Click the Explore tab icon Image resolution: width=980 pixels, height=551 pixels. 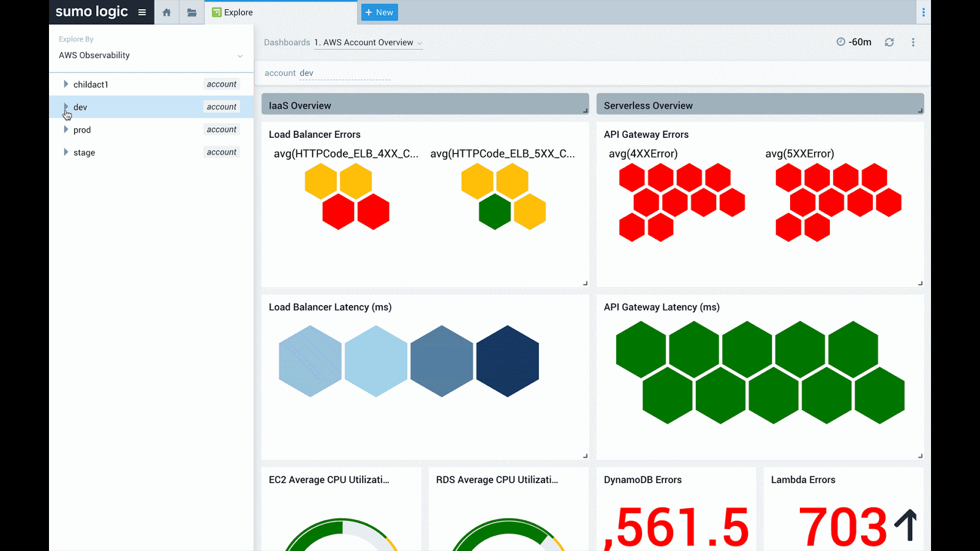(x=216, y=12)
